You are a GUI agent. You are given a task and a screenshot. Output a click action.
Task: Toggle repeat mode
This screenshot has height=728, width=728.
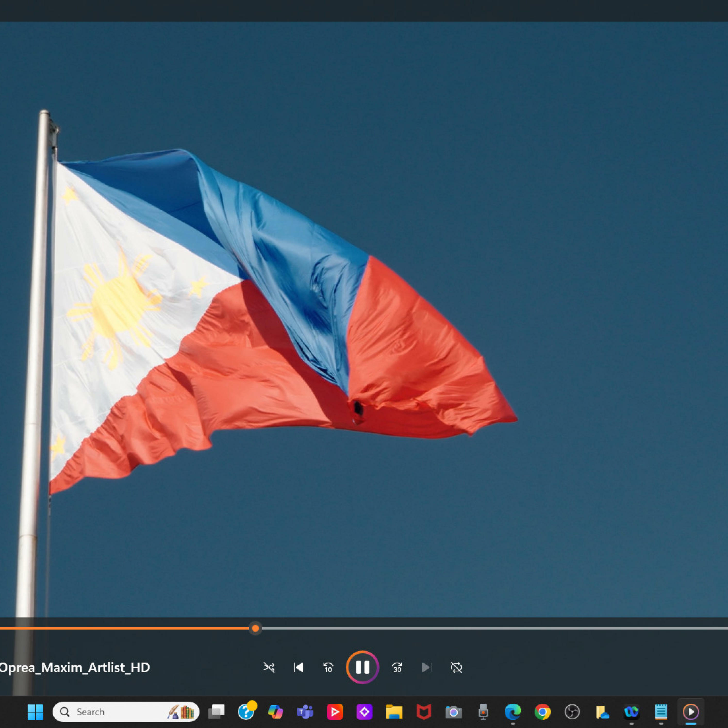tap(456, 667)
